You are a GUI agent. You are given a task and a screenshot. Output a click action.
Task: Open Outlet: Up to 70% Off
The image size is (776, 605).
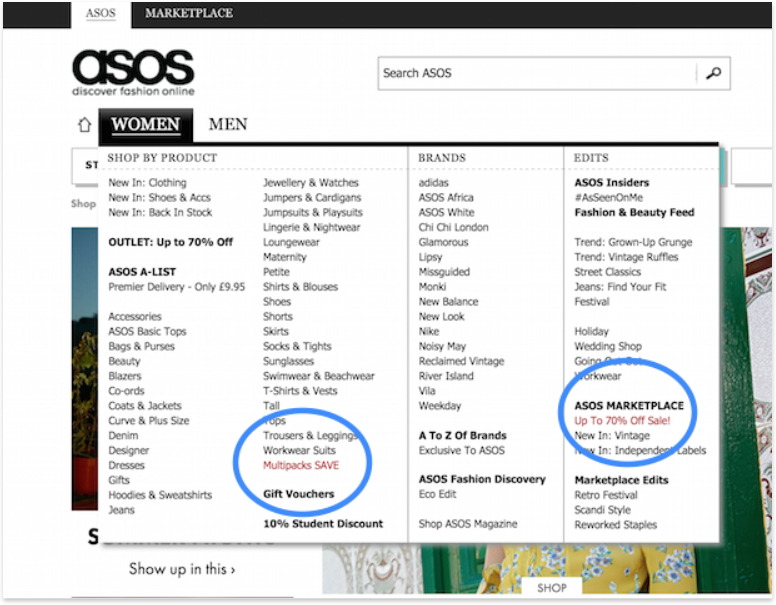171,242
